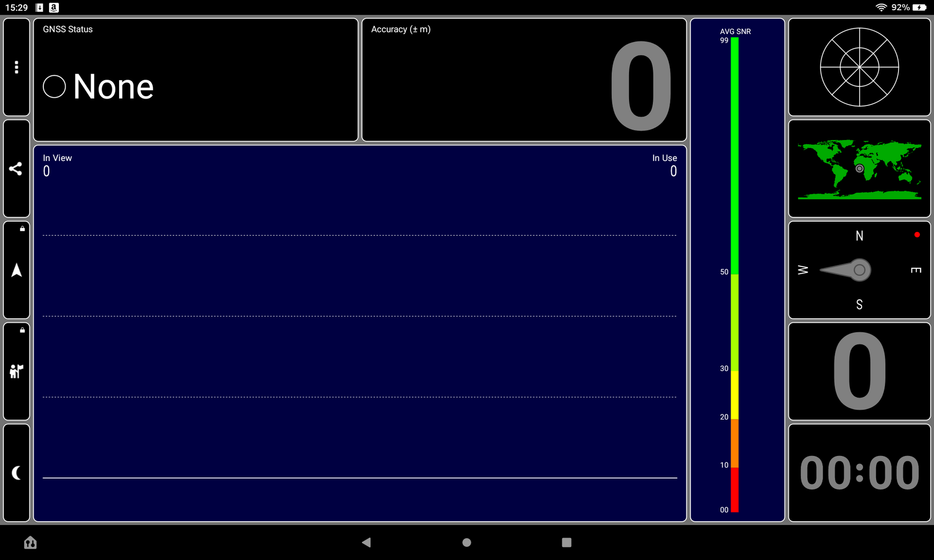Open the waypoint person-with-flag icon
The width and height of the screenshot is (934, 560).
17,372
